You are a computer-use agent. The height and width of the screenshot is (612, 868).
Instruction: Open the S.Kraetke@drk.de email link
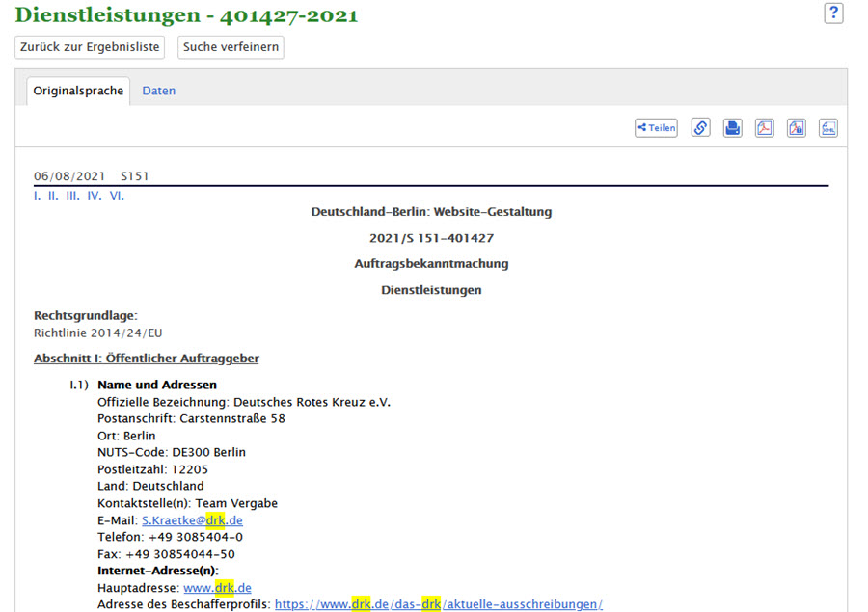click(x=192, y=520)
